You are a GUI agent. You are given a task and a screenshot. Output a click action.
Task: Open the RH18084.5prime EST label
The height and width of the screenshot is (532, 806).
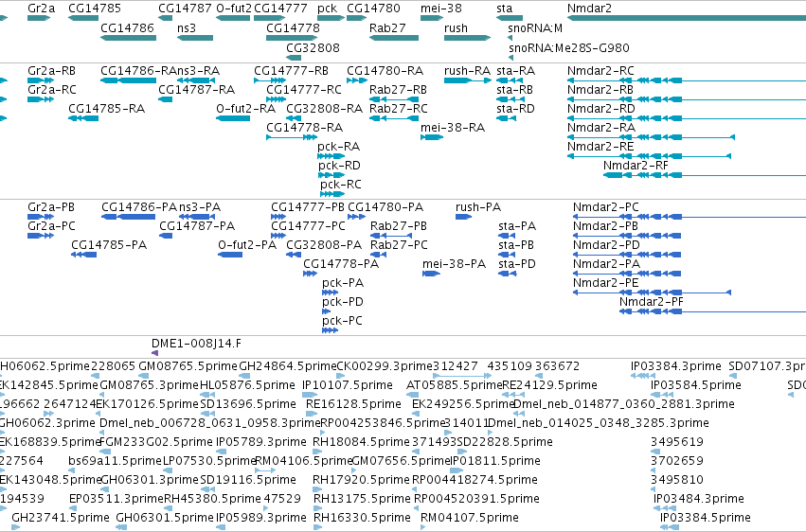(361, 442)
